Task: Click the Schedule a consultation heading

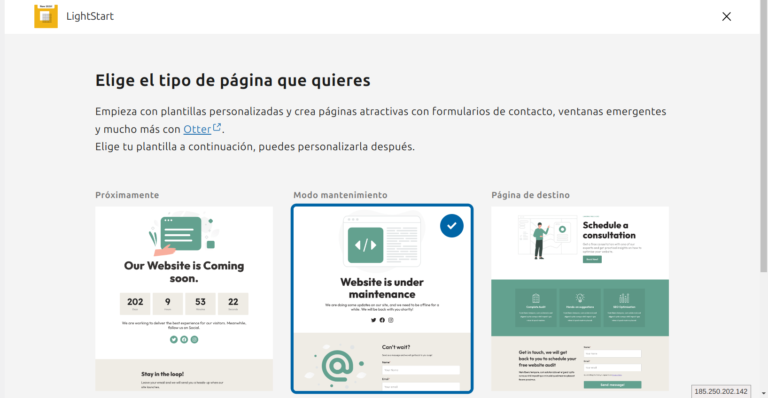Action: pos(609,230)
